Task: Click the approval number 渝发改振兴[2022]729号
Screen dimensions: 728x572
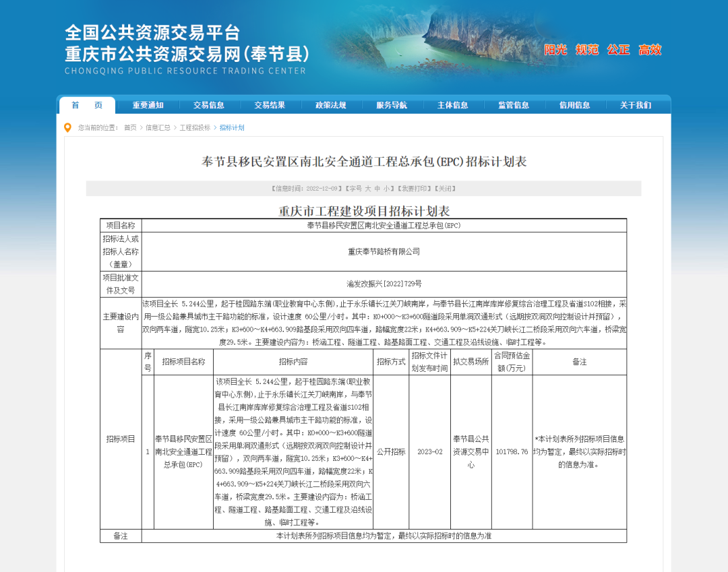Action: pyautogui.click(x=384, y=284)
